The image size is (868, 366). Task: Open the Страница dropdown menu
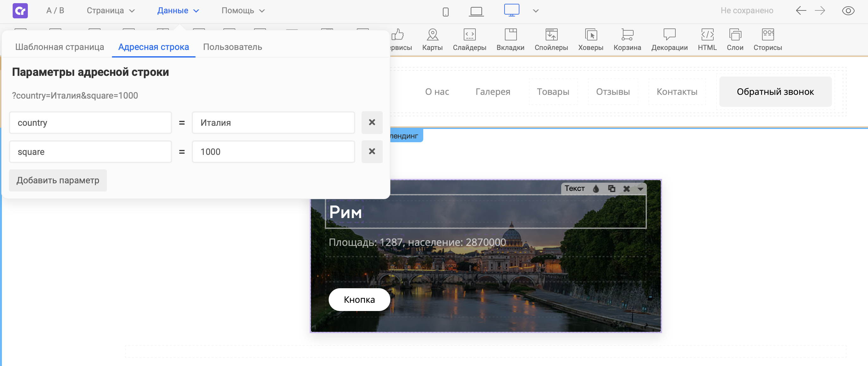click(110, 11)
